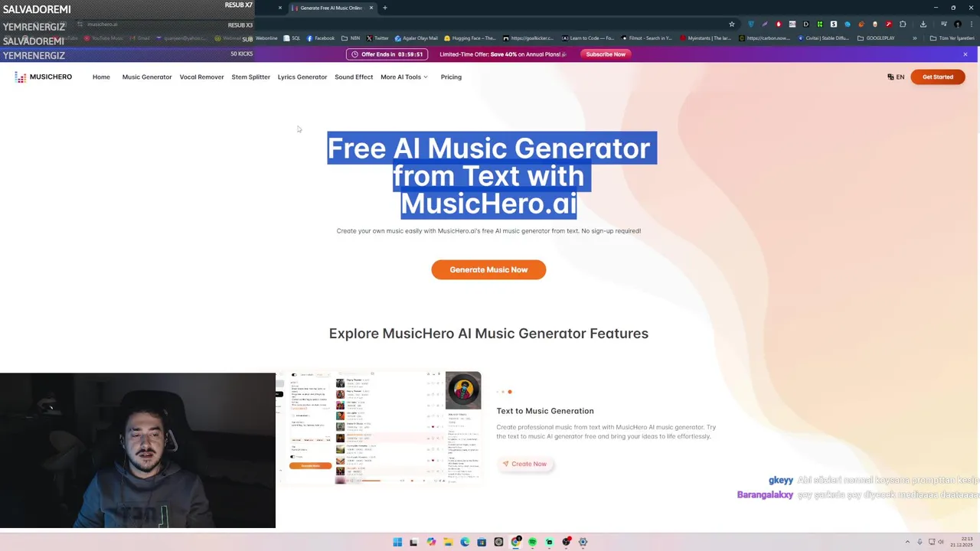Image resolution: width=980 pixels, height=551 pixels.
Task: Select the active orange carousel dot
Action: pyautogui.click(x=510, y=392)
